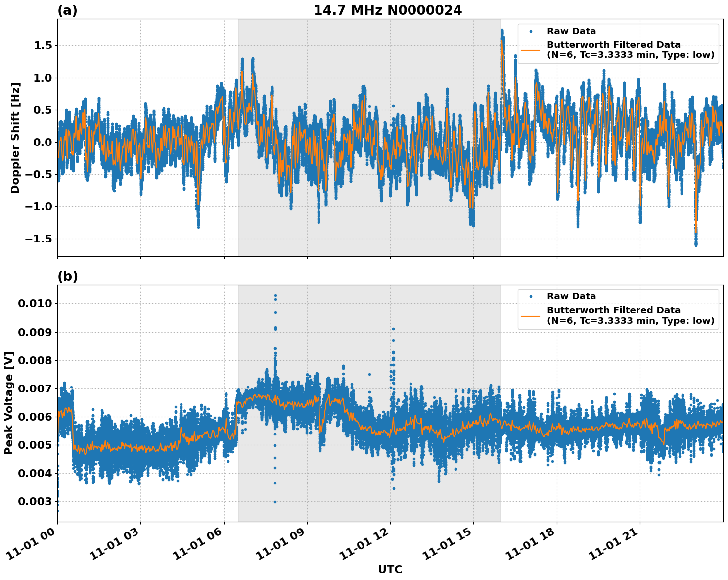
Task: Click the title text 14.7 MHz N0000024
Action: coord(389,9)
